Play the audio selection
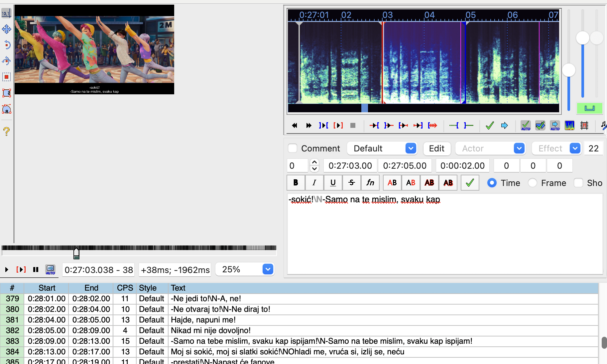The height and width of the screenshot is (364, 607). [x=323, y=126]
